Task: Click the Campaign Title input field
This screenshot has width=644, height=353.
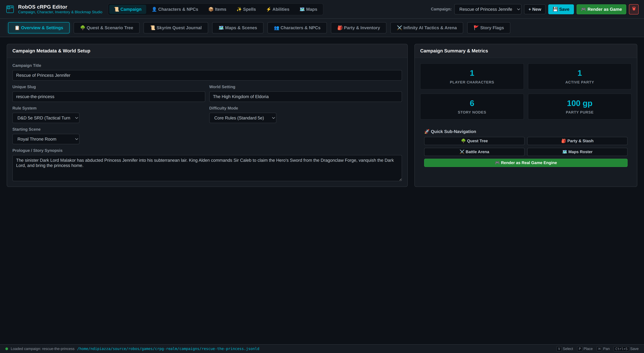Action: [207, 75]
